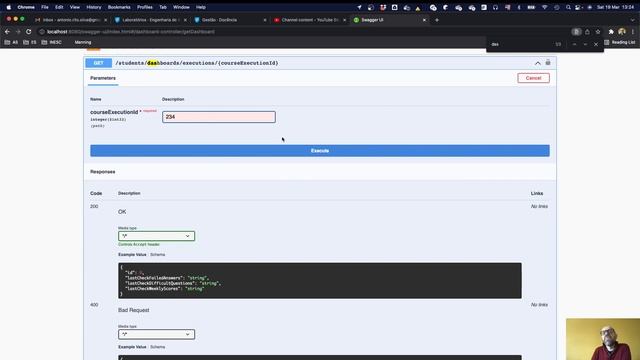The height and width of the screenshot is (360, 640).
Task: Show Example Value for the 400 response
Action: point(132,347)
